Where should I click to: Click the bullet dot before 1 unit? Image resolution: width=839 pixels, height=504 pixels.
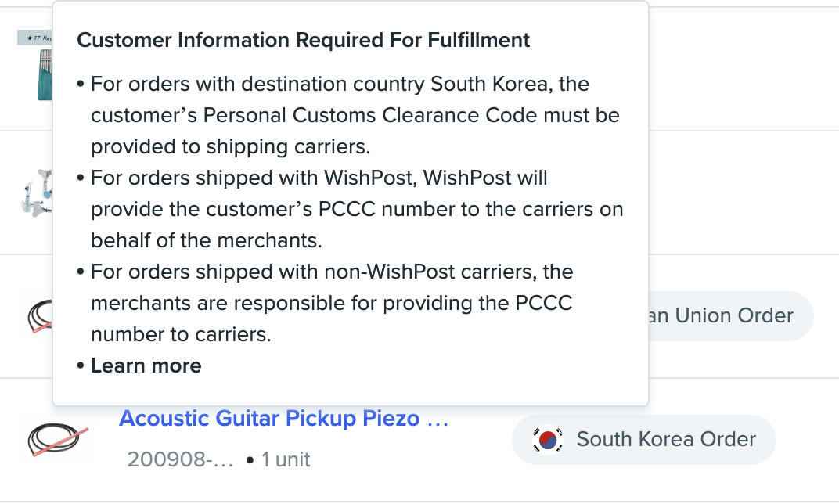click(250, 460)
